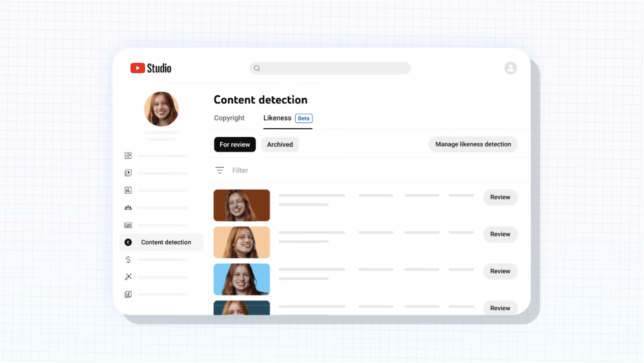Select the Likeness Beta tab

tap(287, 118)
